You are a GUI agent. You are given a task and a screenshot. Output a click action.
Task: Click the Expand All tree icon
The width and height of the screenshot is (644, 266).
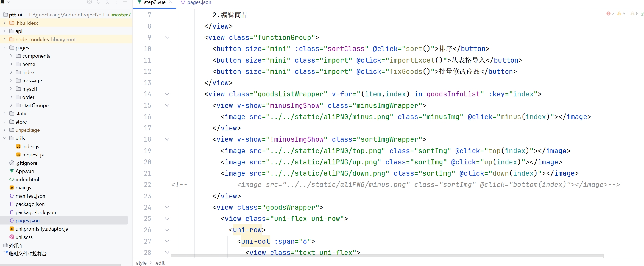tap(98, 2)
